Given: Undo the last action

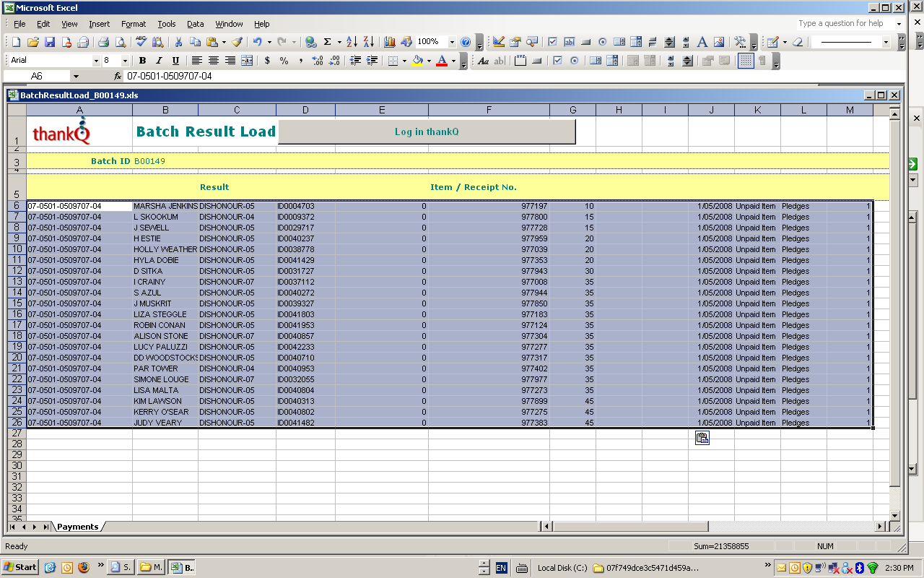Looking at the screenshot, I should [257, 42].
